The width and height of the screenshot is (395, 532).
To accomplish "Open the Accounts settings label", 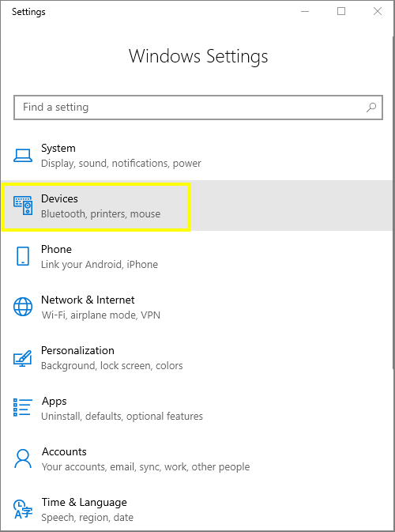I will (64, 451).
